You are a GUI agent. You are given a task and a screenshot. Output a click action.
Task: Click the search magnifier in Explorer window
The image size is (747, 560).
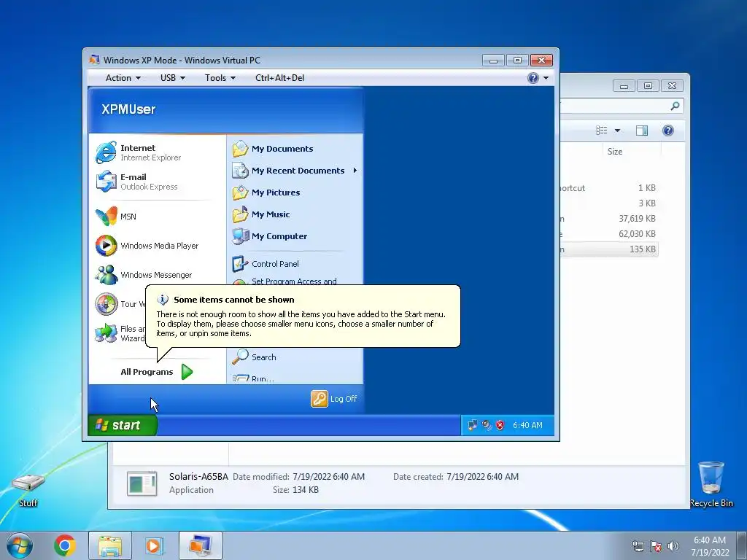tap(675, 106)
